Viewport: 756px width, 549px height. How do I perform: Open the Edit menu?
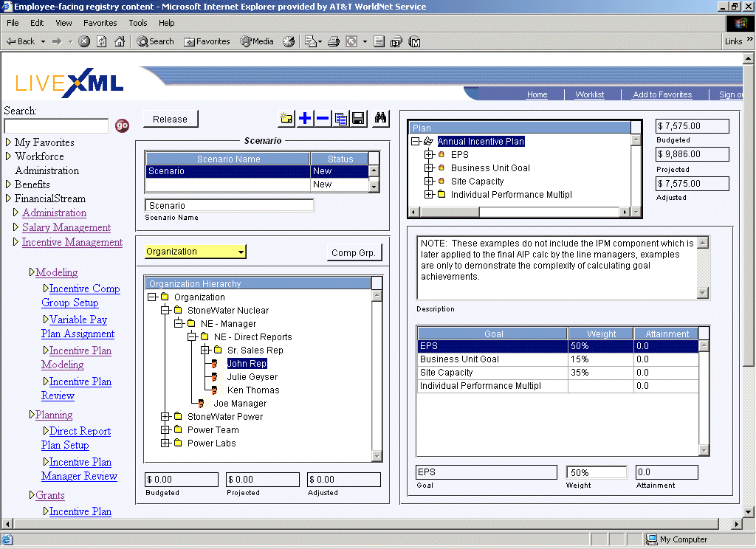pyautogui.click(x=37, y=23)
